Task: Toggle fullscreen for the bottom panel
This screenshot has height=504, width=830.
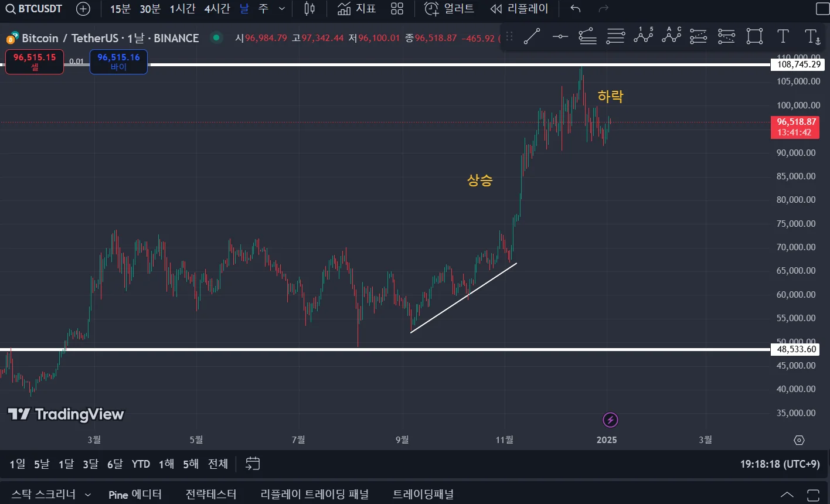Action: click(813, 495)
